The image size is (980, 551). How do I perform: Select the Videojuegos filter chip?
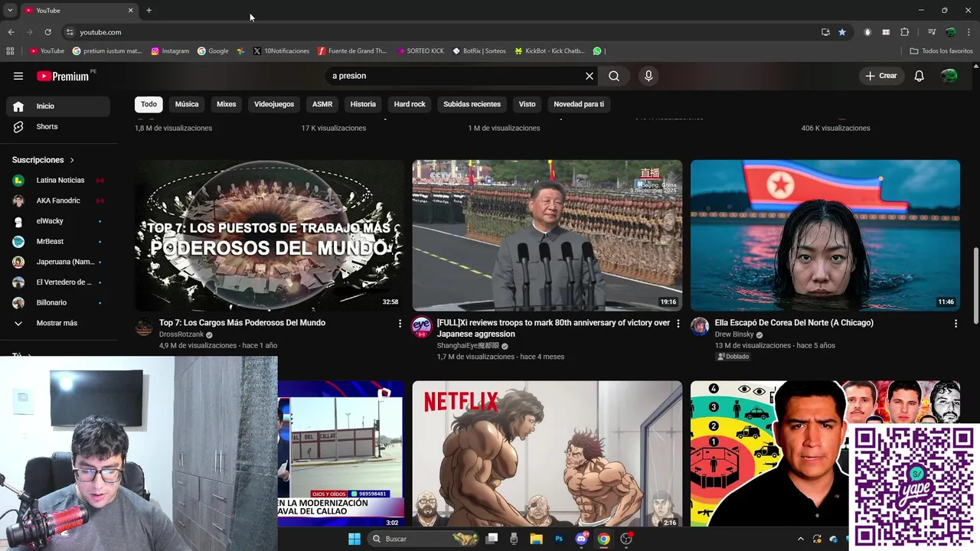[274, 104]
